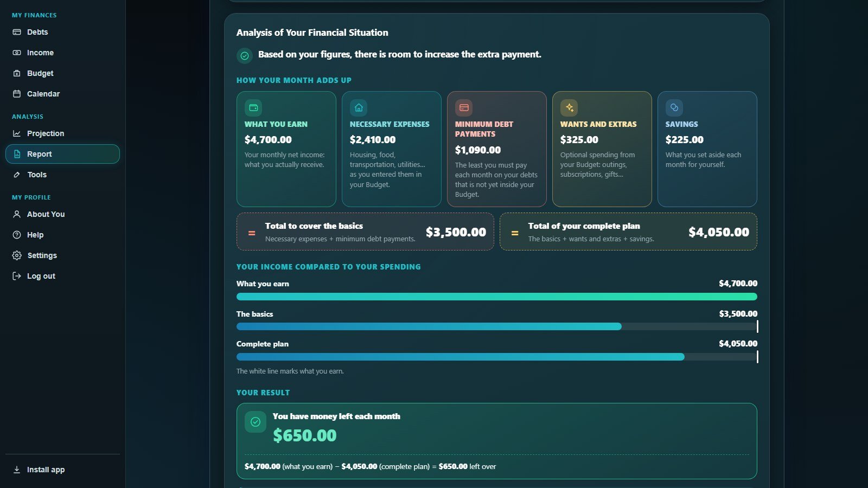
Task: Click the What you earn progress bar
Action: pyautogui.click(x=497, y=297)
